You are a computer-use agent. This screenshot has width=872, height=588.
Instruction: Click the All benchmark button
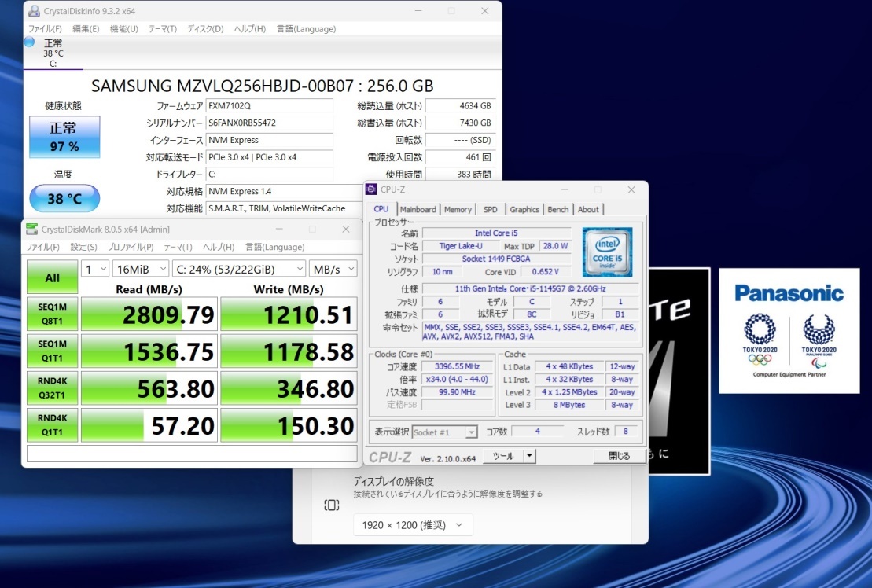pyautogui.click(x=52, y=277)
